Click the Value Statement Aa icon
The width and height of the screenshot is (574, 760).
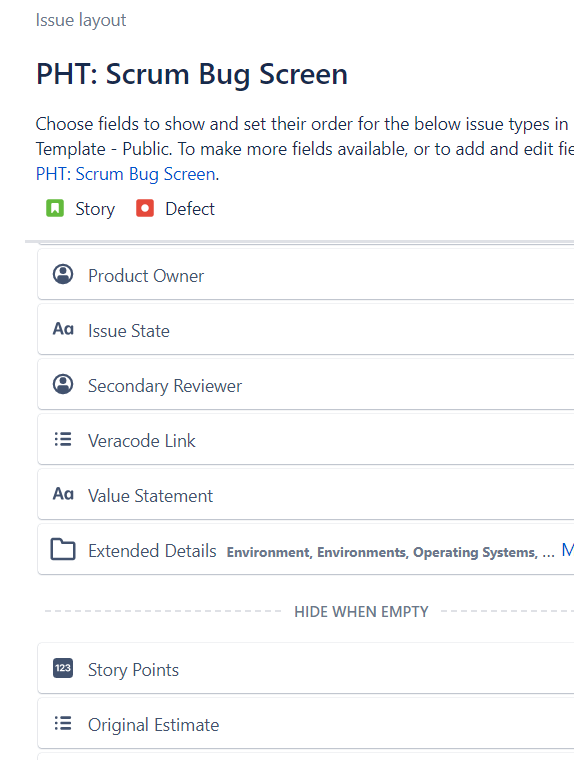pos(63,494)
